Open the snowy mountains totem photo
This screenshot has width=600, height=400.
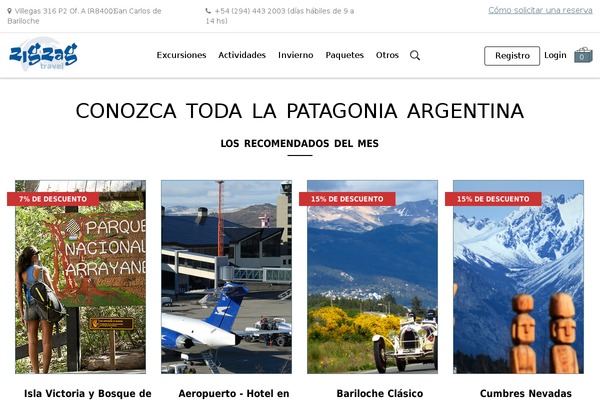click(x=518, y=277)
